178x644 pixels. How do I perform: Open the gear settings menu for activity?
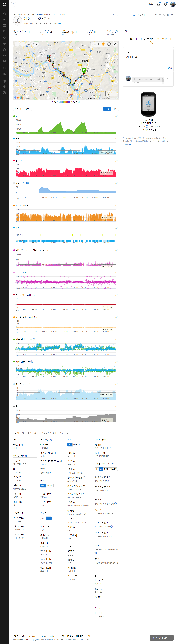(172, 15)
